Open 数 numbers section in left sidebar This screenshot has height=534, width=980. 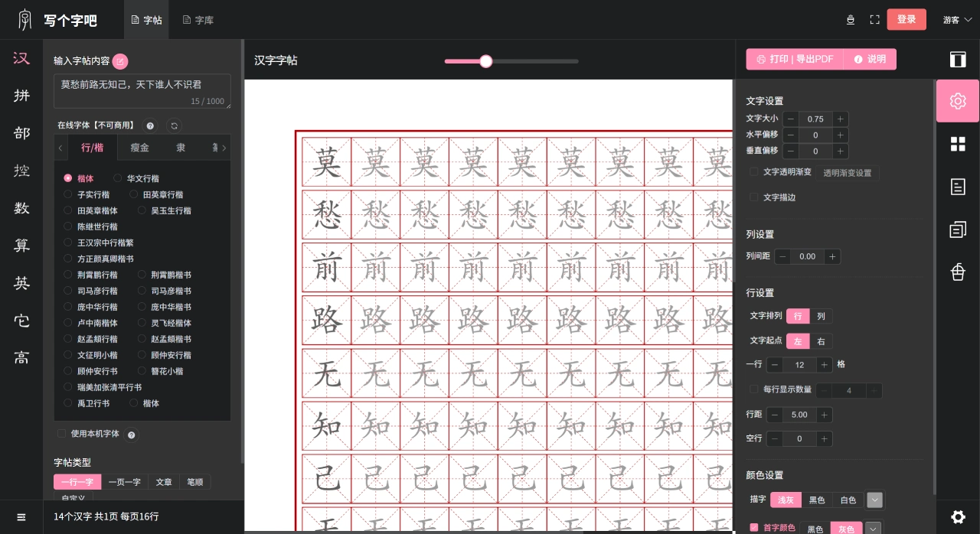(x=21, y=209)
